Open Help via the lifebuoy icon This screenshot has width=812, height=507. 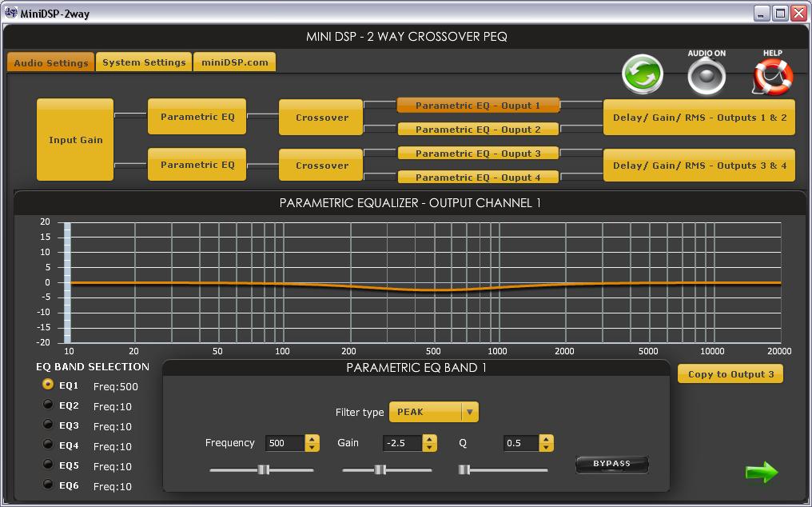[x=772, y=77]
